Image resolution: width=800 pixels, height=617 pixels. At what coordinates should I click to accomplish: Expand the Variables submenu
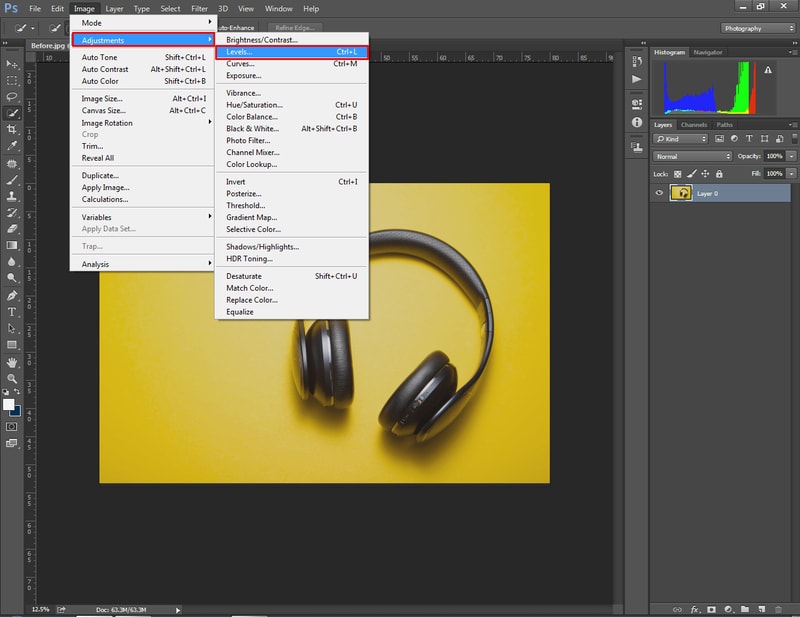coord(142,217)
